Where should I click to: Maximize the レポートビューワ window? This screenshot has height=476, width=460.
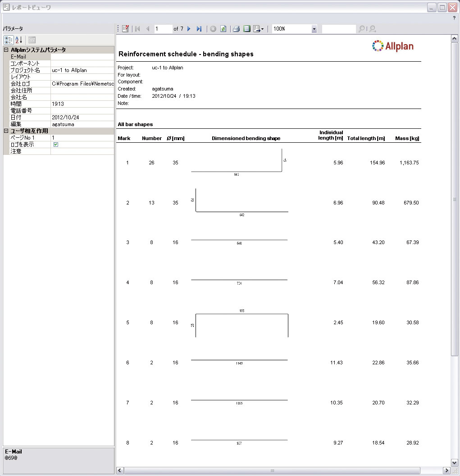442,7
